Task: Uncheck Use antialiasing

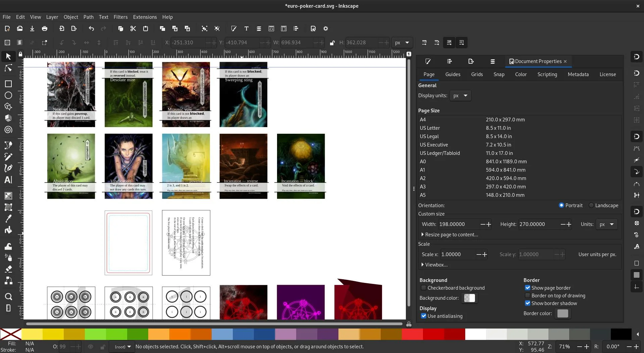Action: 424,316
